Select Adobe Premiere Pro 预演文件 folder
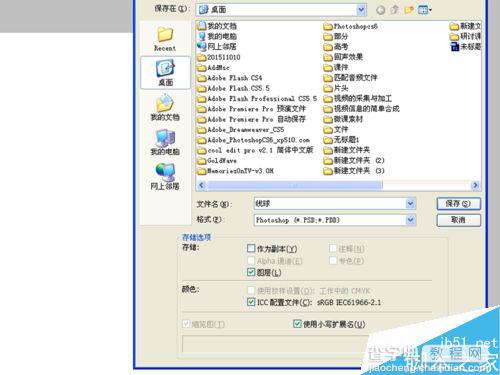This screenshot has height=375, width=500. click(x=251, y=109)
